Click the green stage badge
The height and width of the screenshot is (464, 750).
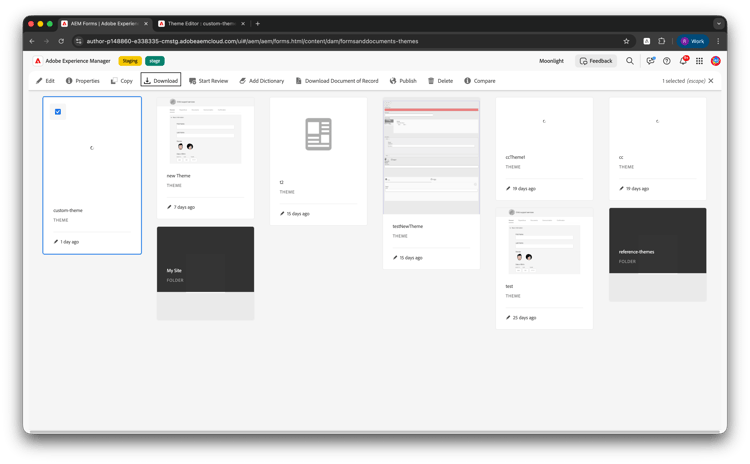pos(154,61)
